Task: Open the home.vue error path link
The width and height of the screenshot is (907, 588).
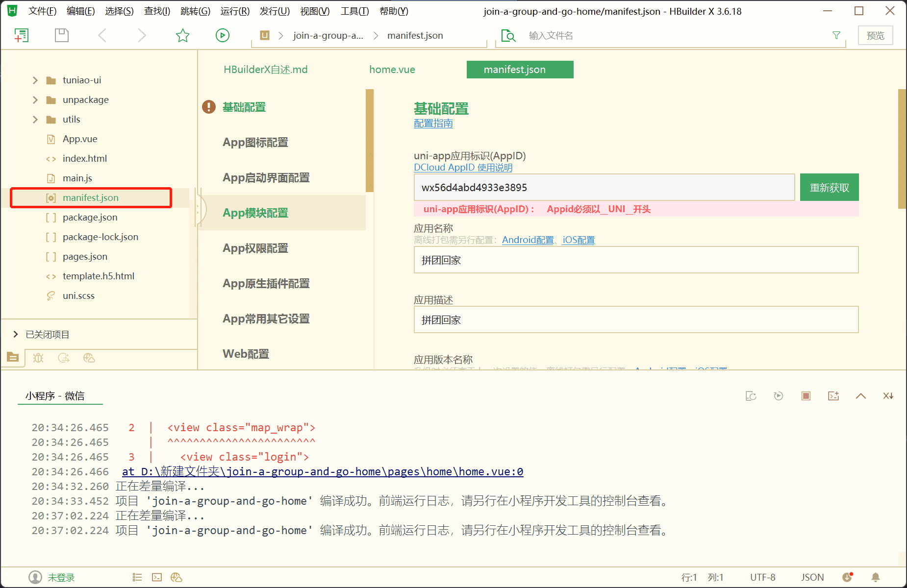Action: tap(323, 472)
